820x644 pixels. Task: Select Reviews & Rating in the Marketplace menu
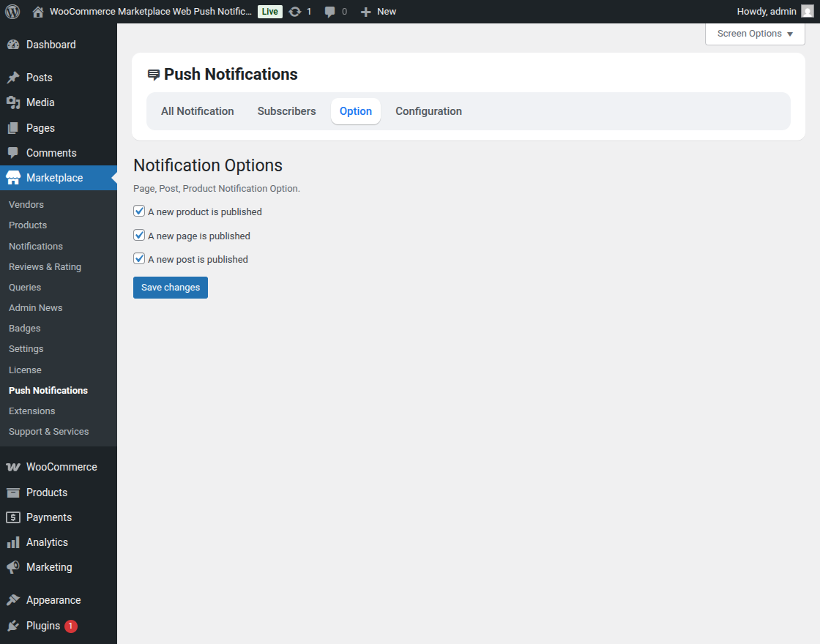coord(45,266)
